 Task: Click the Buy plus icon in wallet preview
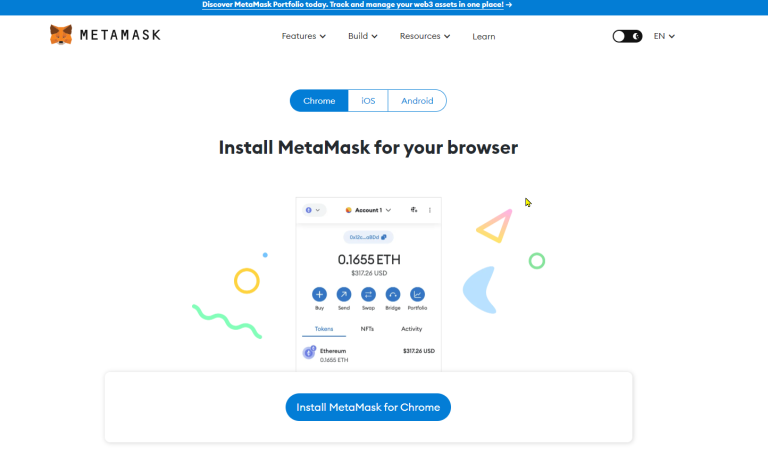tap(319, 294)
